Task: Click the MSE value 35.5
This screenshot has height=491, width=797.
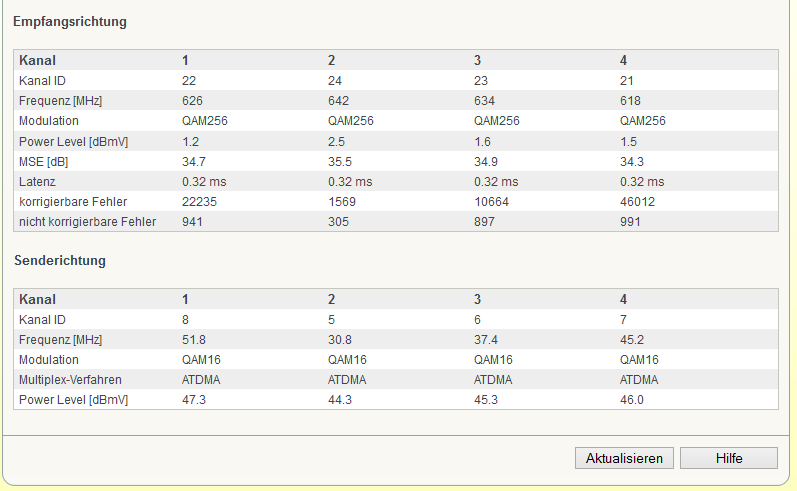Action: tap(340, 161)
